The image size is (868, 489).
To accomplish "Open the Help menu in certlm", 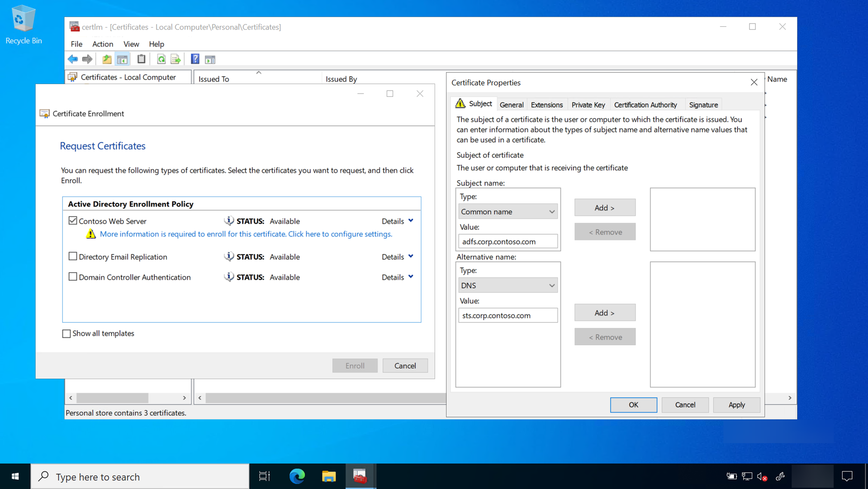I will point(157,44).
